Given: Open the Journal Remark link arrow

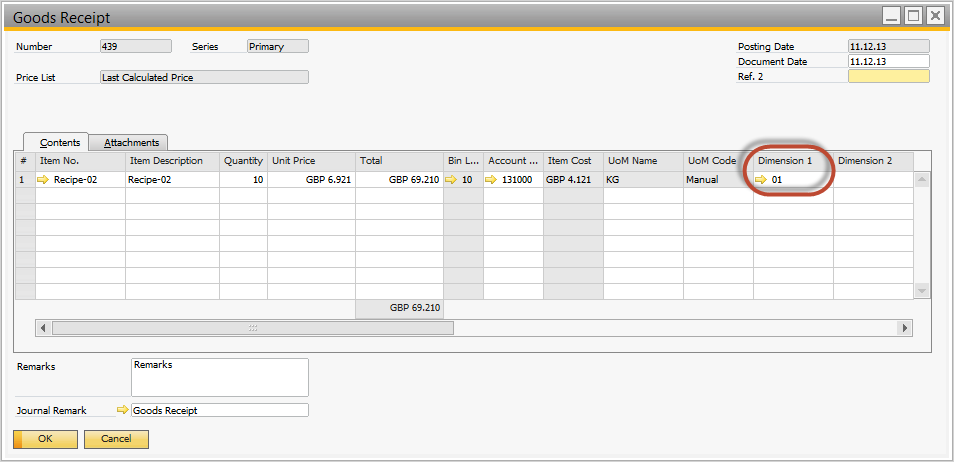Looking at the screenshot, I should point(123,410).
